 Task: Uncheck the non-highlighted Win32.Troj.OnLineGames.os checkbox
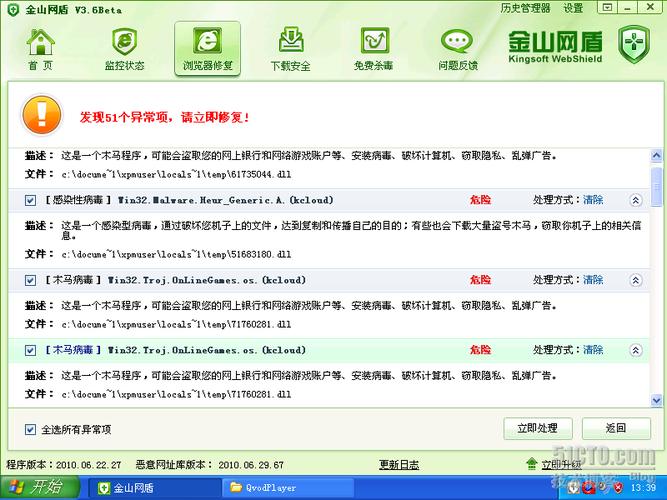30,280
